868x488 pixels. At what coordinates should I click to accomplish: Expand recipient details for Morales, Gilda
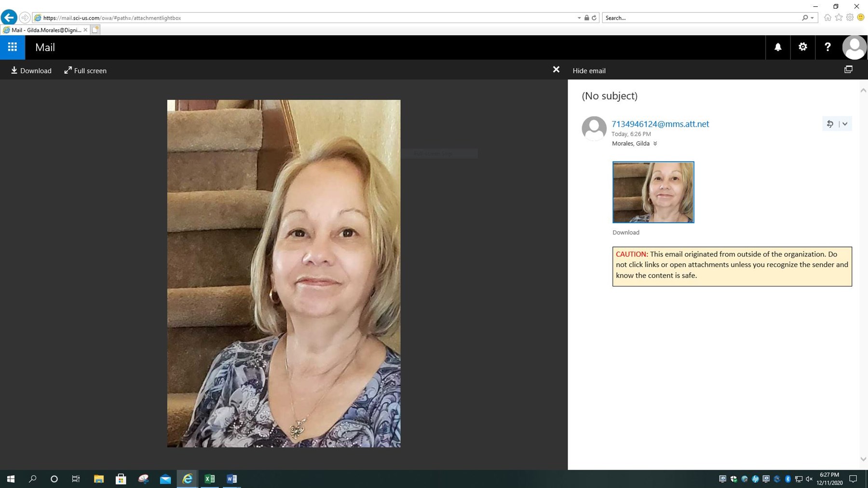655,143
